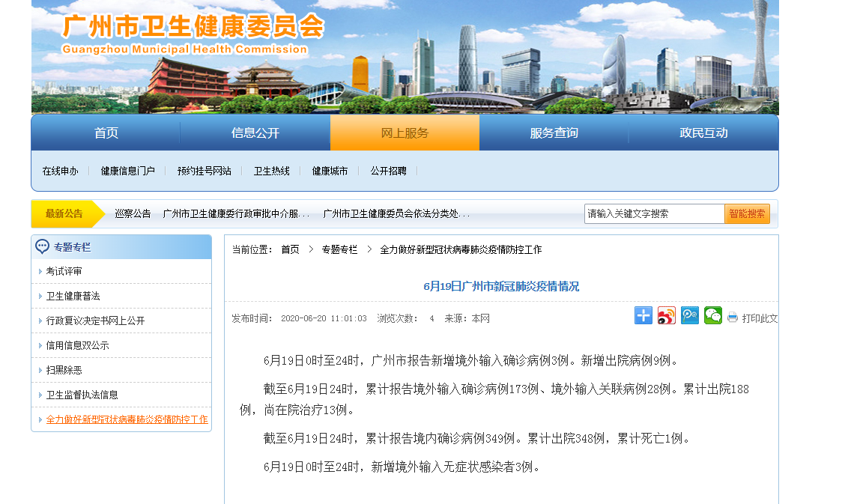Image resolution: width=854 pixels, height=504 pixels.
Task: Click article title 6月19日广州市新冠肺炎疫情情况
Action: (501, 286)
